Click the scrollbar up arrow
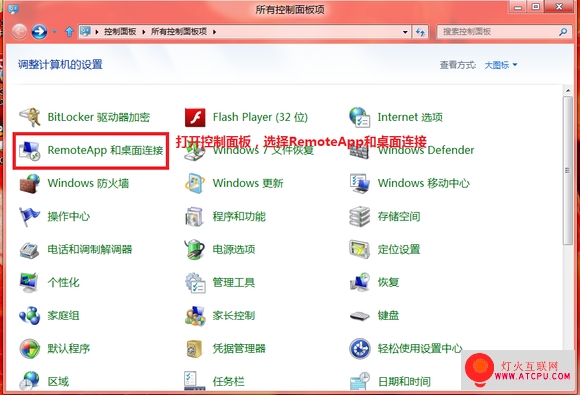 568,90
